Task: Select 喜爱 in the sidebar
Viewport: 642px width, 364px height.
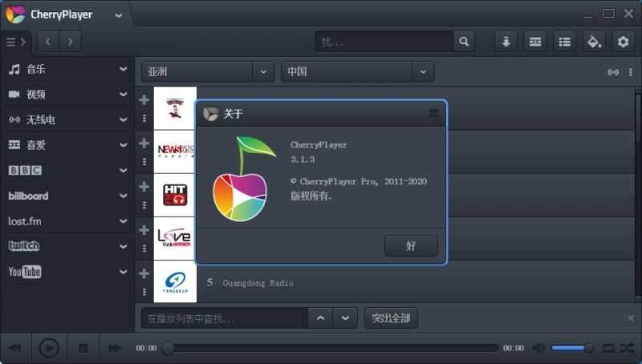Action: pyautogui.click(x=35, y=145)
